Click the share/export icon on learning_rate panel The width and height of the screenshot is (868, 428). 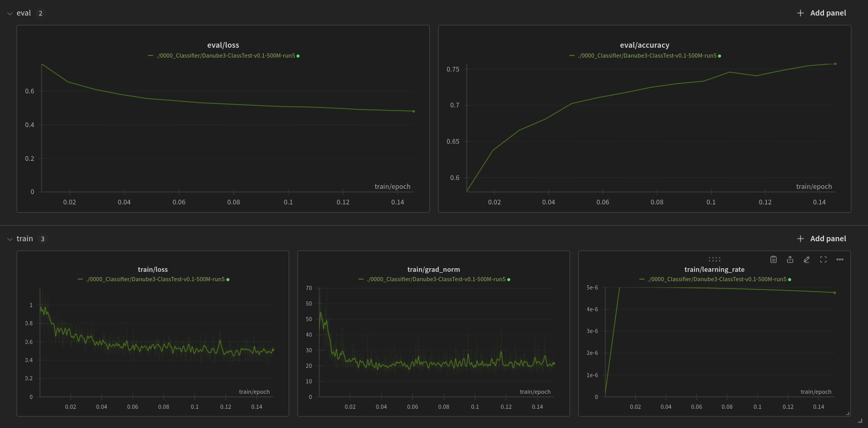790,259
